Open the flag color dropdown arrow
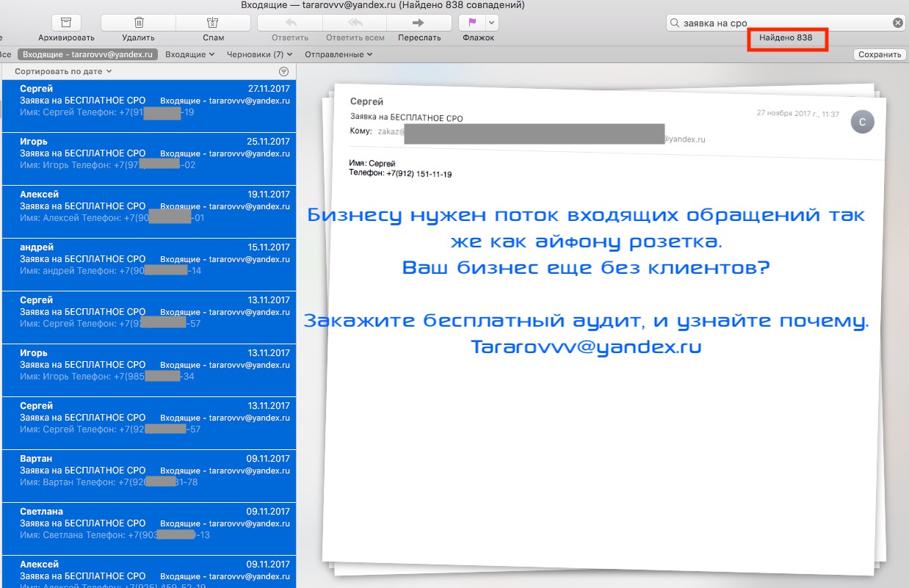Viewport: 909px width, 588px height. click(492, 23)
